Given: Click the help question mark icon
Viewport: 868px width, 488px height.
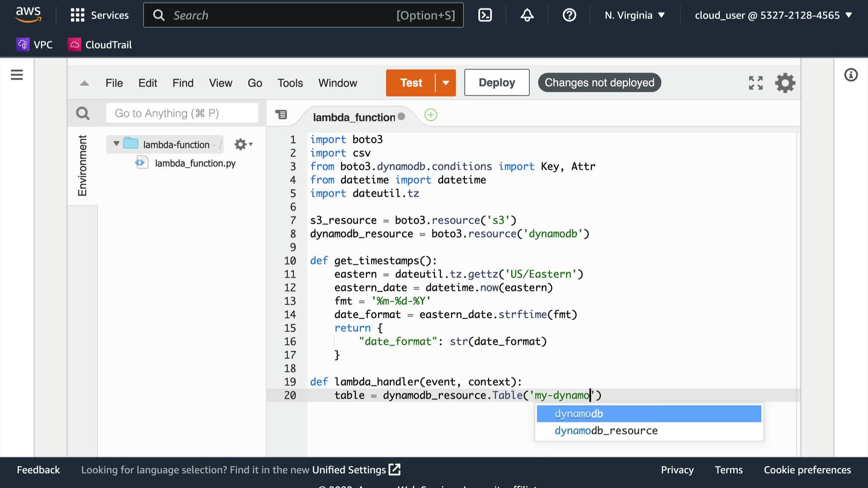Looking at the screenshot, I should pos(569,15).
